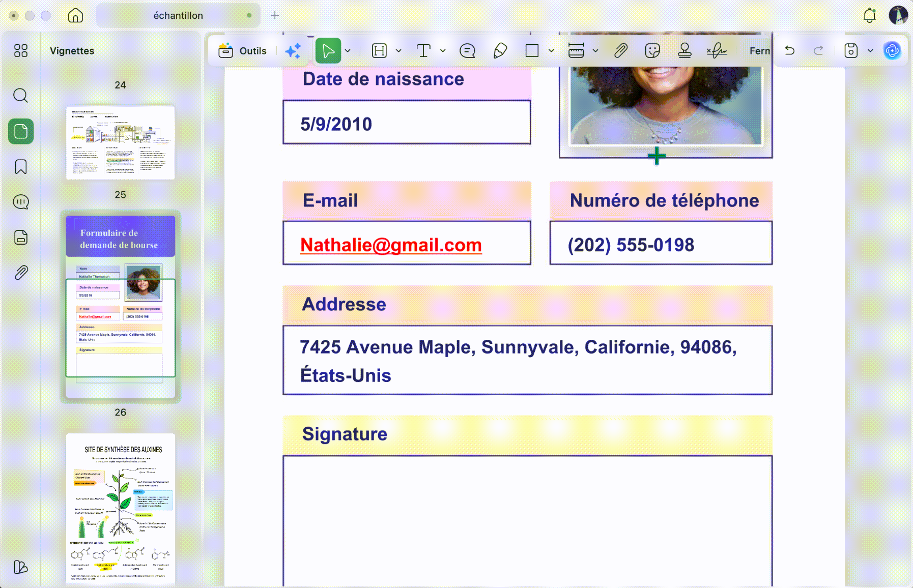Open user profile avatar
The height and width of the screenshot is (588, 913).
click(898, 15)
